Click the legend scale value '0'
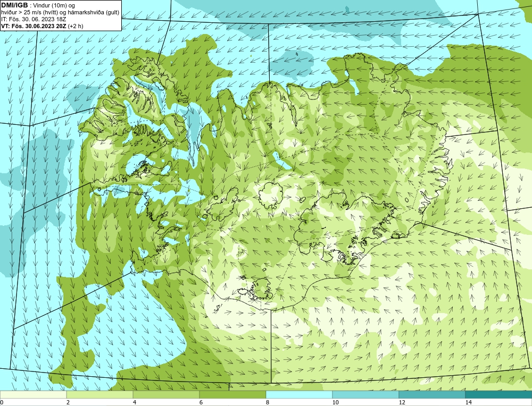The image size is (532, 406). (x=2, y=402)
